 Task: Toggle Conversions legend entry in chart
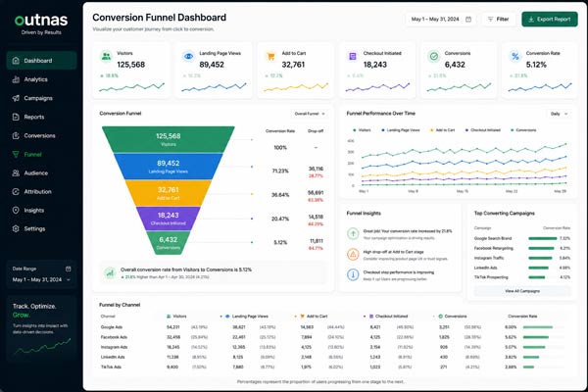(523, 130)
